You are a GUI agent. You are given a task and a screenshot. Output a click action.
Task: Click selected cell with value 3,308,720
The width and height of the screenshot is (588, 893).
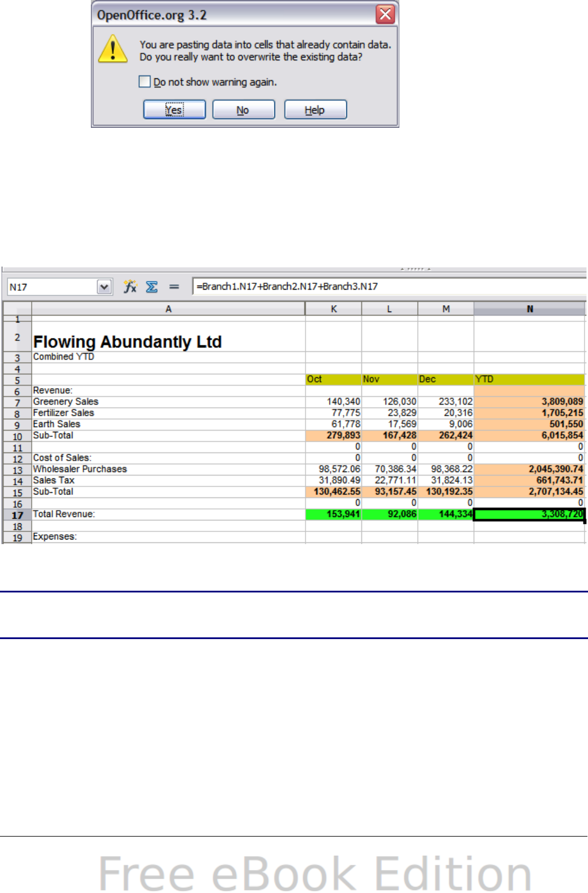[x=529, y=514]
